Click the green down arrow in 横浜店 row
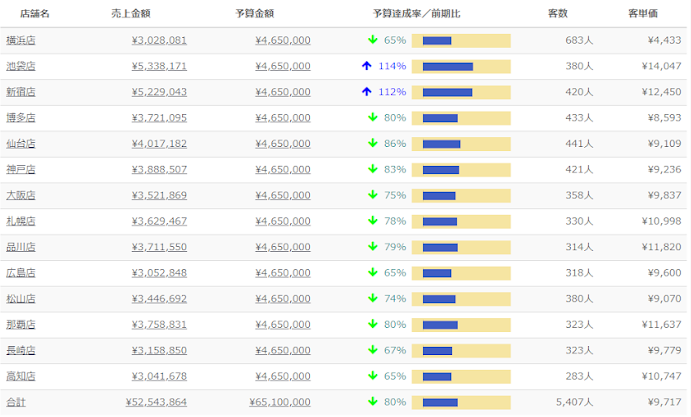 click(372, 41)
